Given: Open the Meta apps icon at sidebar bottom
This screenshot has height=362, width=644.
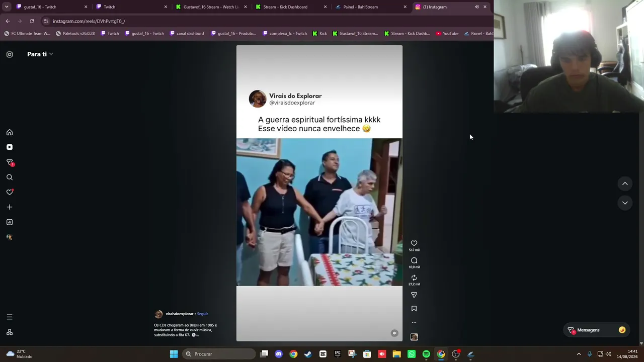Looking at the screenshot, I should [x=10, y=332].
